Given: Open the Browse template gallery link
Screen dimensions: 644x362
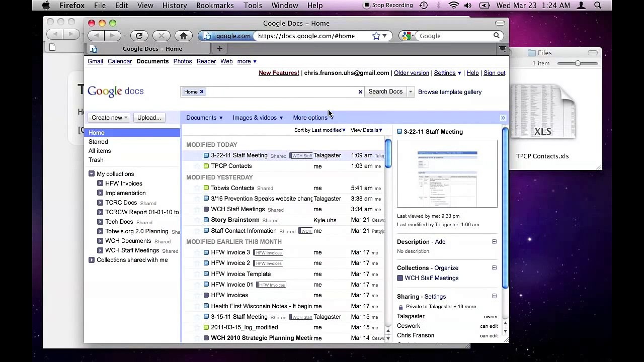Looking at the screenshot, I should (x=450, y=92).
